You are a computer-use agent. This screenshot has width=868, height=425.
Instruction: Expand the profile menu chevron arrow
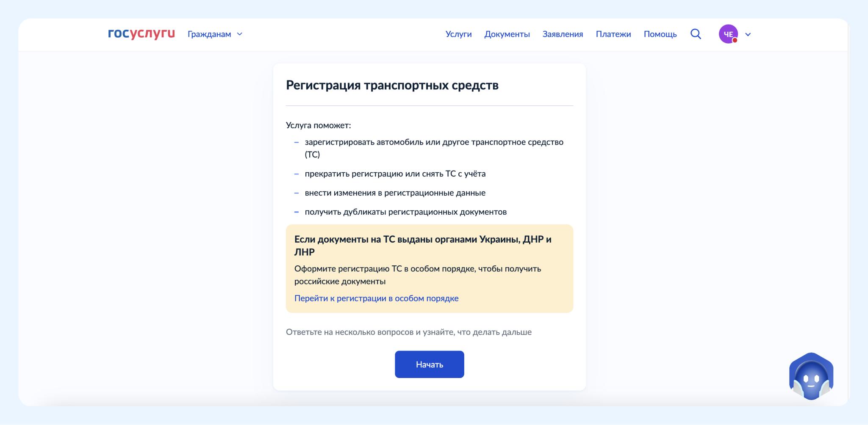tap(748, 35)
